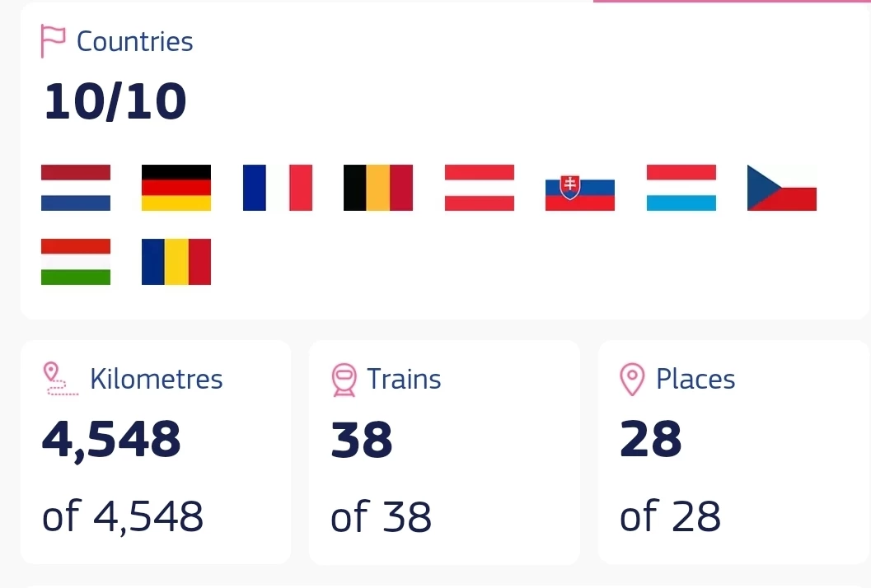Image resolution: width=871 pixels, height=588 pixels.
Task: Open the Kilometres stats card
Action: tap(156, 452)
